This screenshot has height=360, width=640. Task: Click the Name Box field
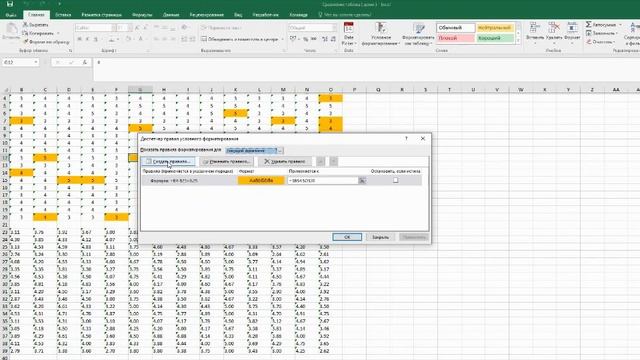tap(17, 62)
